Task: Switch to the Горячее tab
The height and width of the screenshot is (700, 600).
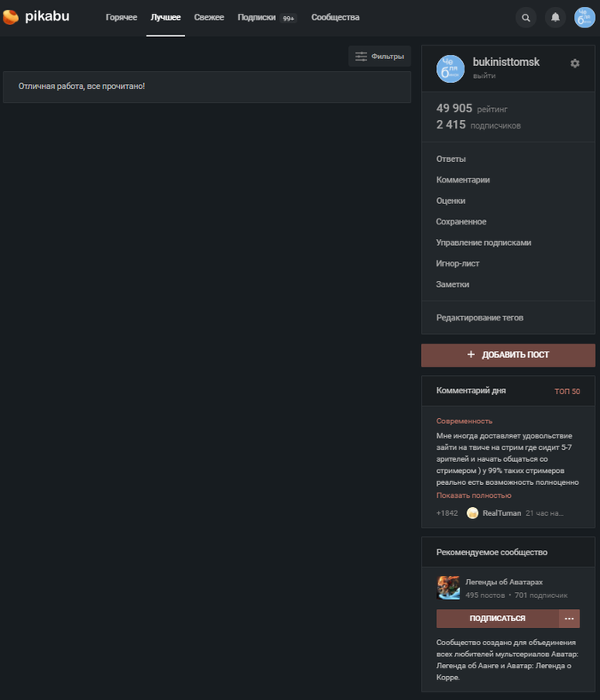Action: pos(122,17)
